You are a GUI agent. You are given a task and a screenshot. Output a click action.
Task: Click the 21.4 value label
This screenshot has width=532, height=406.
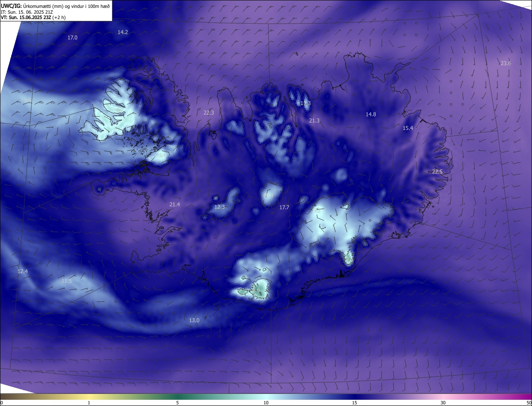pyautogui.click(x=175, y=204)
